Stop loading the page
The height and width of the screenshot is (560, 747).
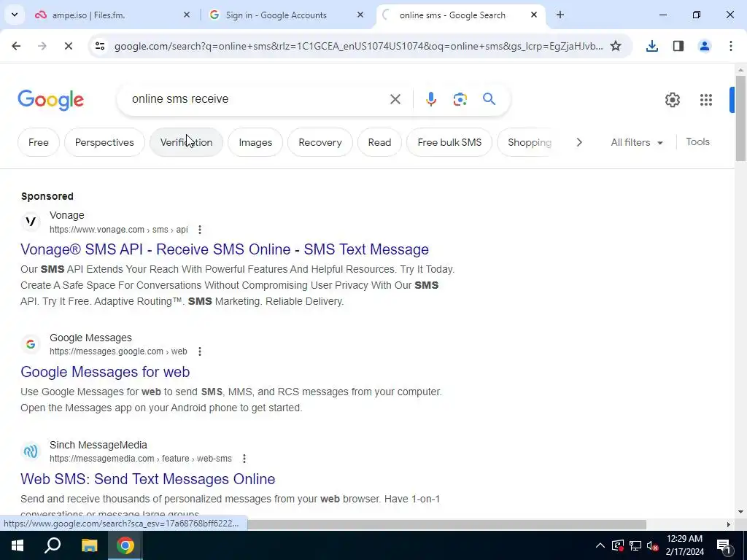coord(68,46)
